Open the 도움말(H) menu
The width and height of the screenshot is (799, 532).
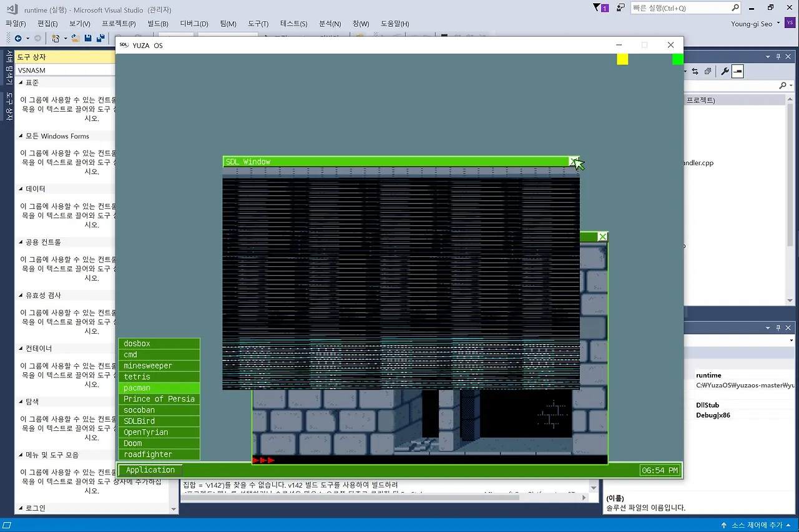[395, 24]
